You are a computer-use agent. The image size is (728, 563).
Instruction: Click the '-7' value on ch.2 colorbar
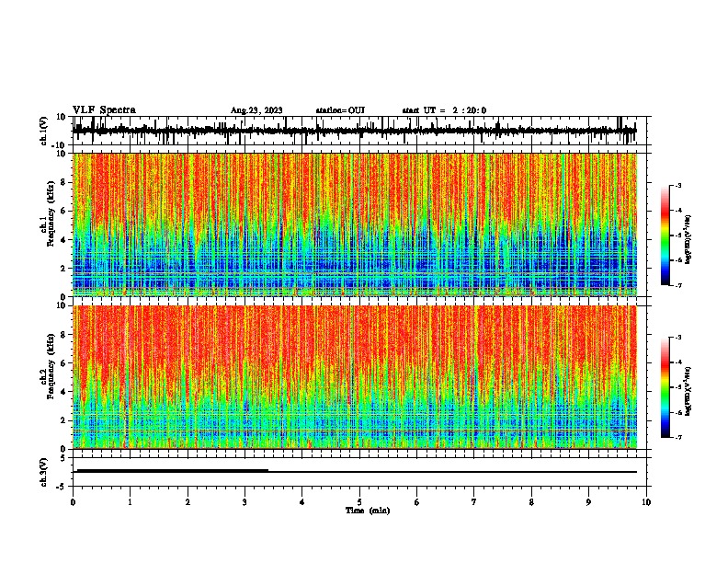pos(677,438)
